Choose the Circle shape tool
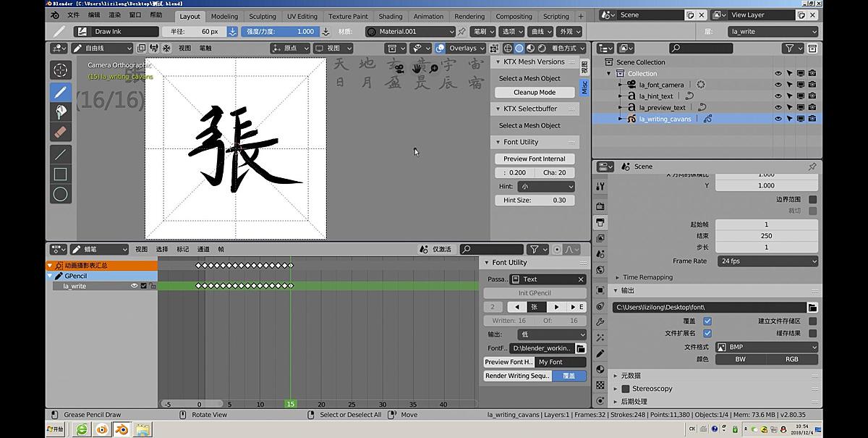The image size is (868, 438). point(61,194)
